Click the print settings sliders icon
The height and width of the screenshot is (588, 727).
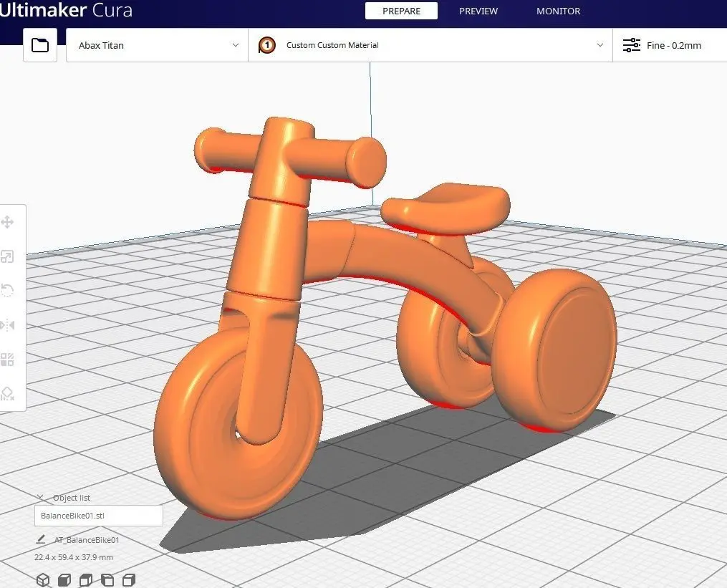(631, 45)
